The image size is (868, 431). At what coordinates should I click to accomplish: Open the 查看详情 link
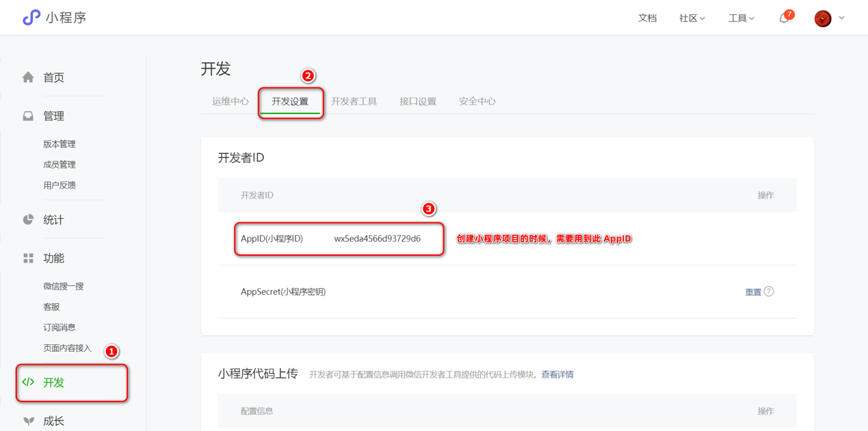(x=557, y=374)
